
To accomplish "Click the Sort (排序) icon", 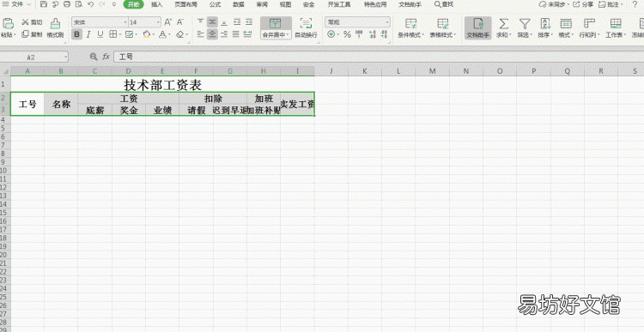I will coord(545,23).
